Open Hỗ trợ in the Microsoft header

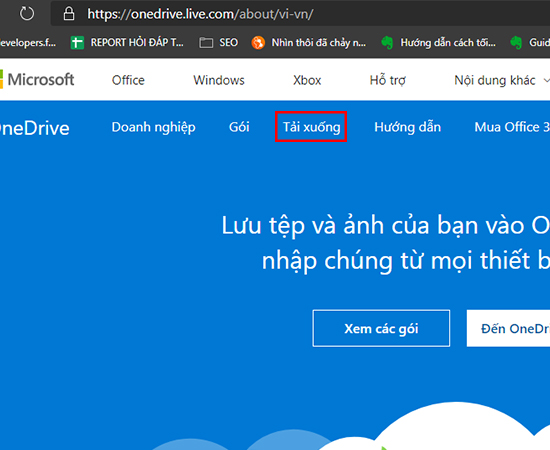pyautogui.click(x=388, y=80)
